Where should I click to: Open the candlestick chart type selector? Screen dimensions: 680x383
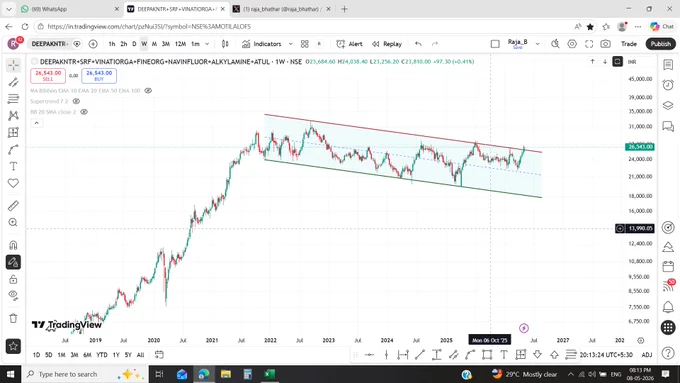pyautogui.click(x=225, y=44)
